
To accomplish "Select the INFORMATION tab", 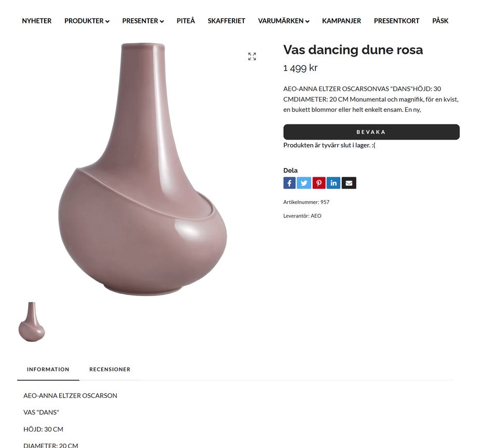I will tap(48, 369).
